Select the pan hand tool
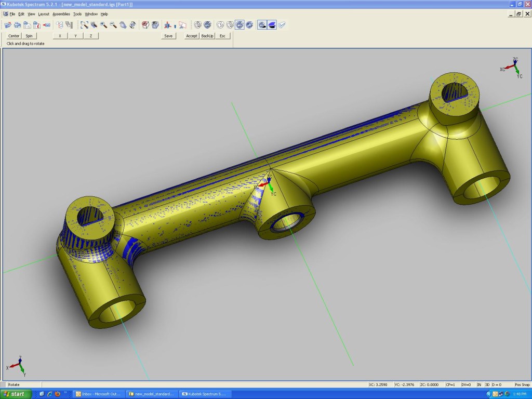This screenshot has width=532, height=399. [123, 24]
